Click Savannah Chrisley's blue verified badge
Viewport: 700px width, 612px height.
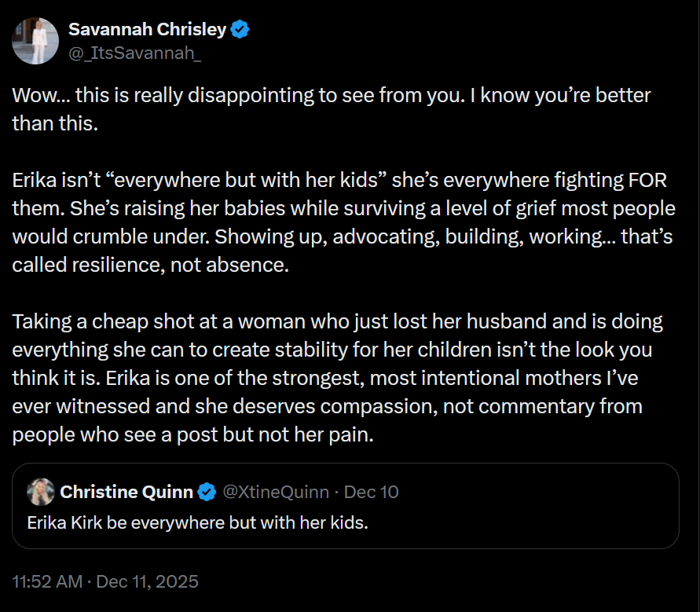click(240, 29)
